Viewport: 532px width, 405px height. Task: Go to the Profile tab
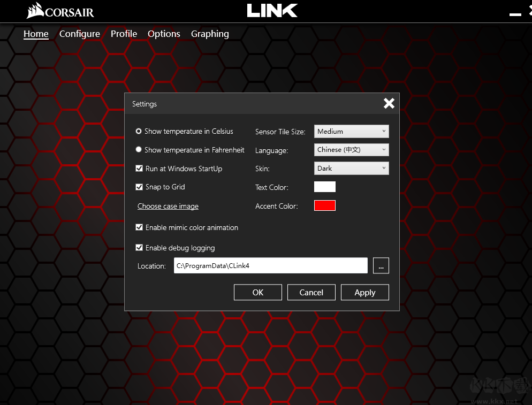[124, 34]
